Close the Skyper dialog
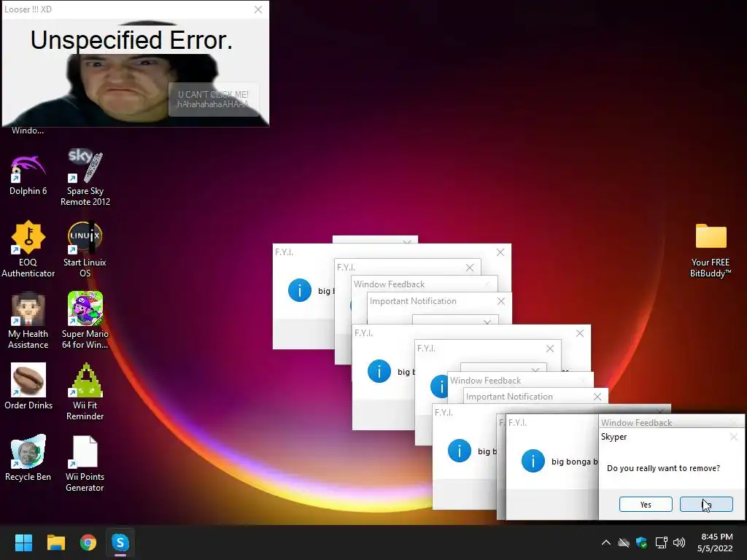747x560 pixels. 734,437
